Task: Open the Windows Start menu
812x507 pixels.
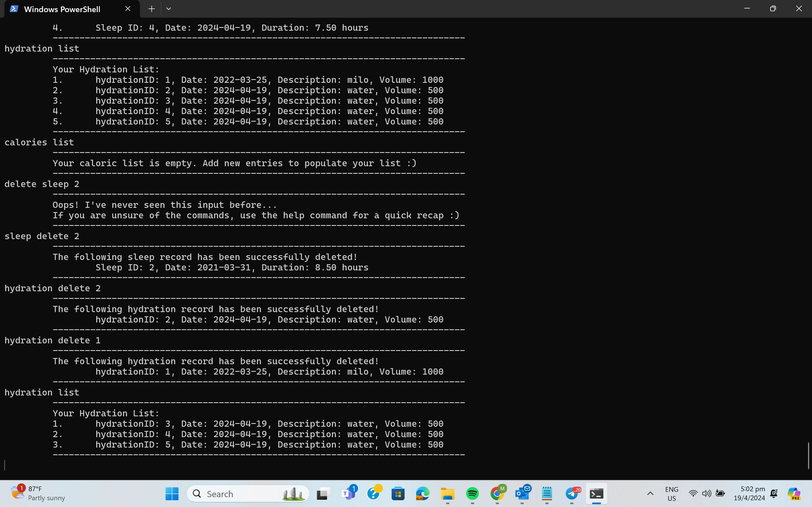Action: 172,493
